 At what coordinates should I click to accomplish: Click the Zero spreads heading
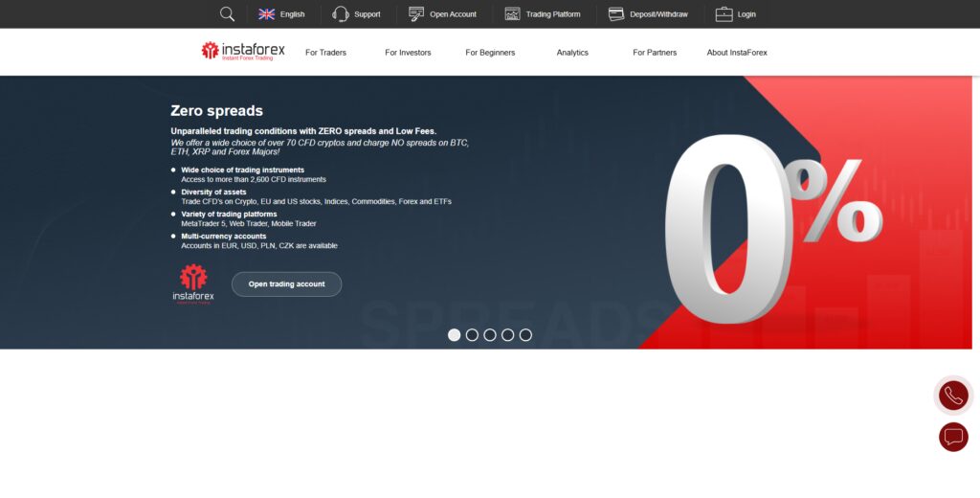[217, 111]
